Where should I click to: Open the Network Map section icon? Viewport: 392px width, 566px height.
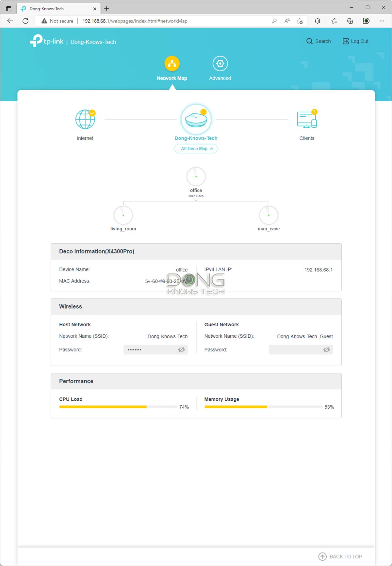(172, 63)
